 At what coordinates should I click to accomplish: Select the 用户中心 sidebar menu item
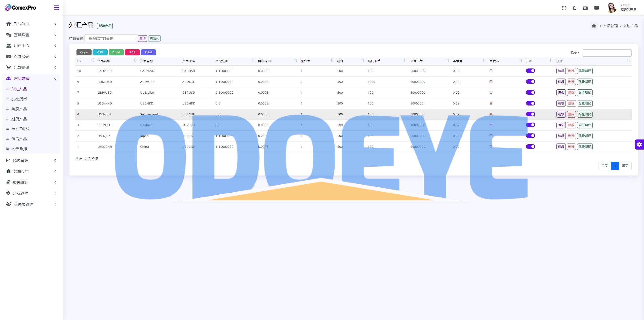31,45
